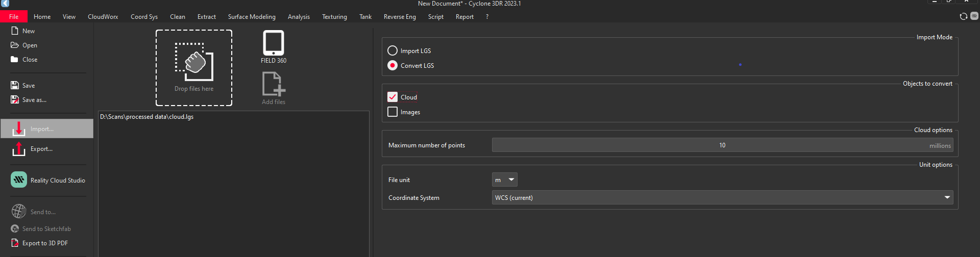Click the Add files document icon

point(274,84)
